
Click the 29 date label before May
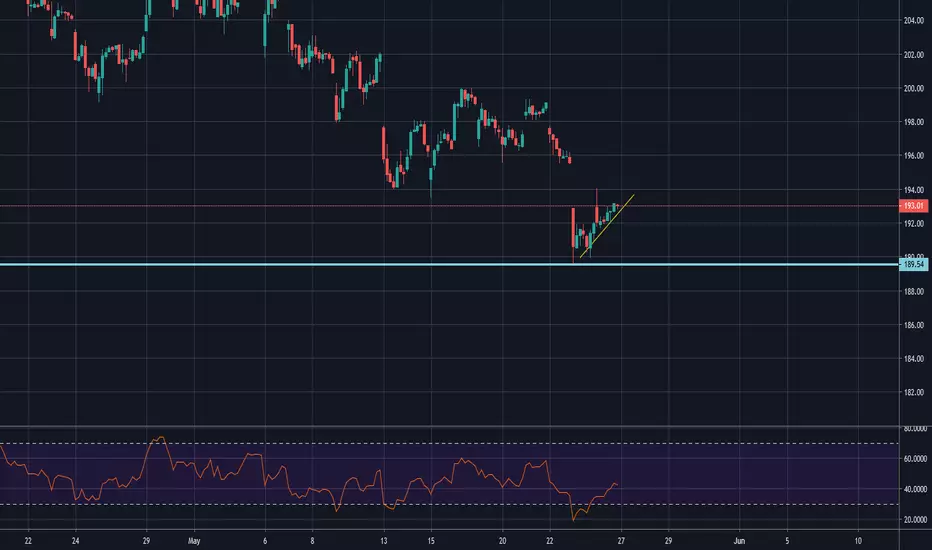146,541
